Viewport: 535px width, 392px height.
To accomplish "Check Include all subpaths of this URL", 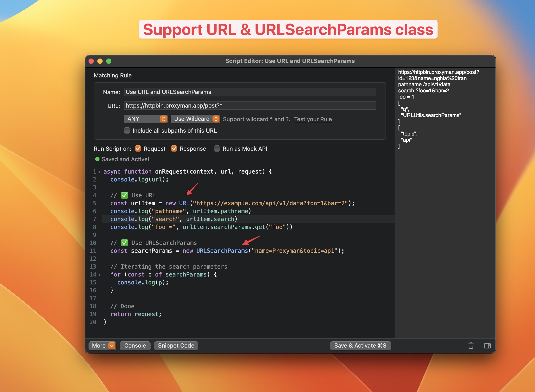I will 127,130.
